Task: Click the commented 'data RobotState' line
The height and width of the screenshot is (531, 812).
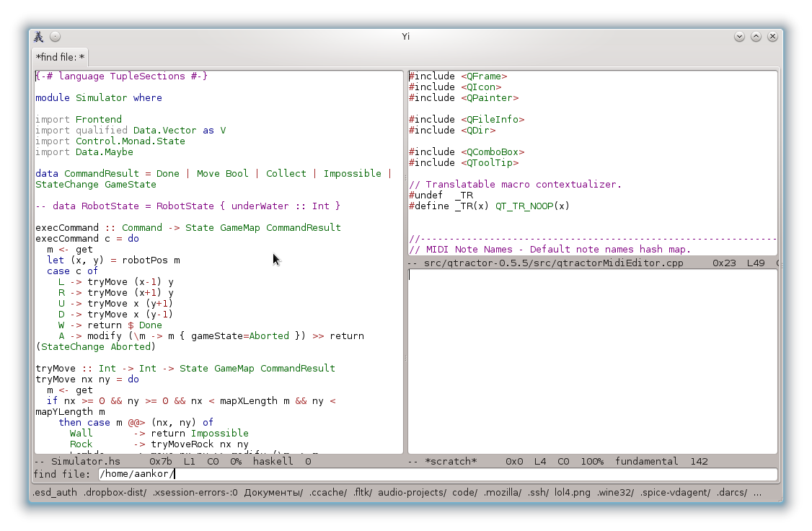Action: click(187, 206)
